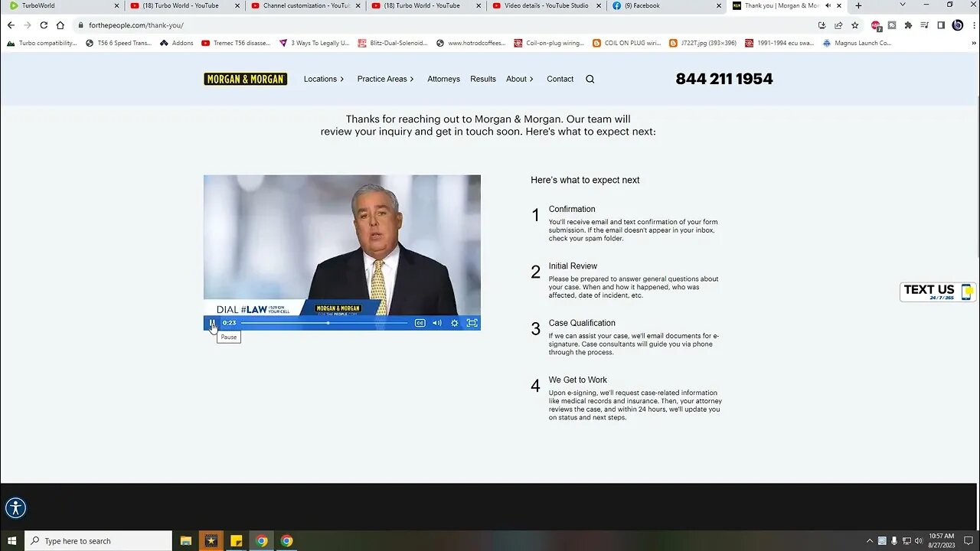Open the Coil-on-plug wiring bookmark
980x551 pixels.
548,43
